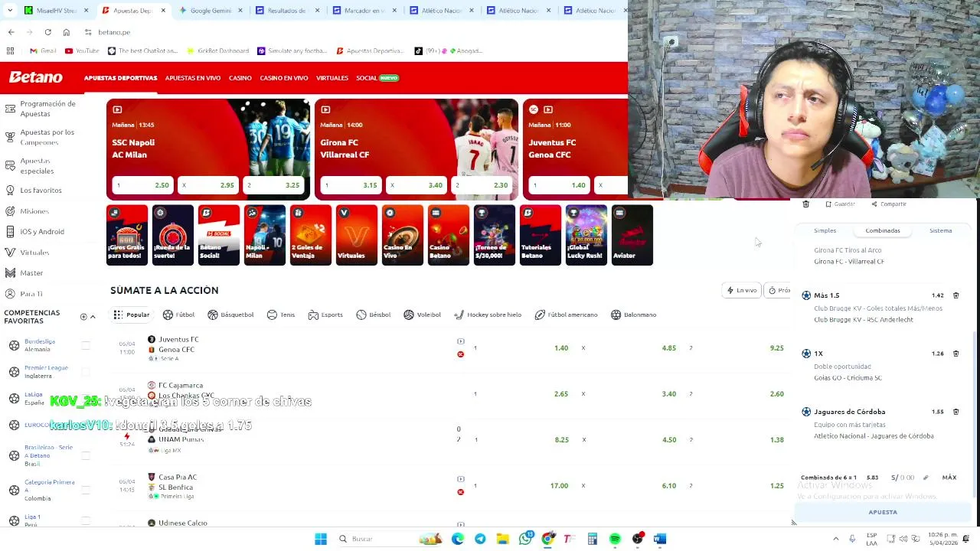Open the Torneo de $/30,000 tile
Image resolution: width=980 pixels, height=551 pixels.
pyautogui.click(x=495, y=235)
